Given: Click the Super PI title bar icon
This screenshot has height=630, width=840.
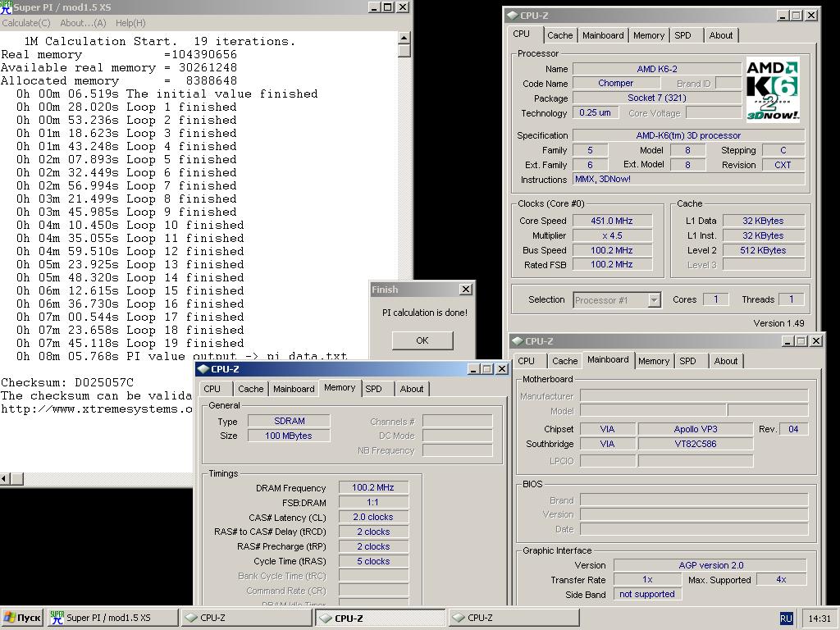Looking at the screenshot, I should point(6,7).
